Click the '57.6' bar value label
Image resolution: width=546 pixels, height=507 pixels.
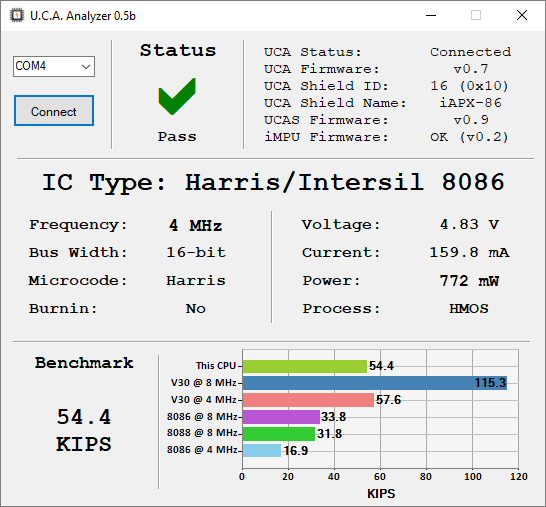pos(389,400)
